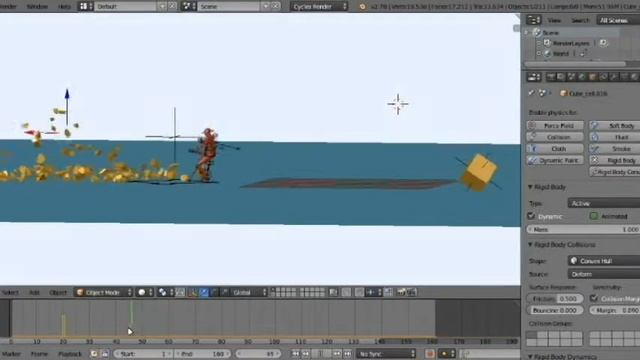Image resolution: width=640 pixels, height=360 pixels.
Task: Click the Collision physics button
Action: [555, 137]
